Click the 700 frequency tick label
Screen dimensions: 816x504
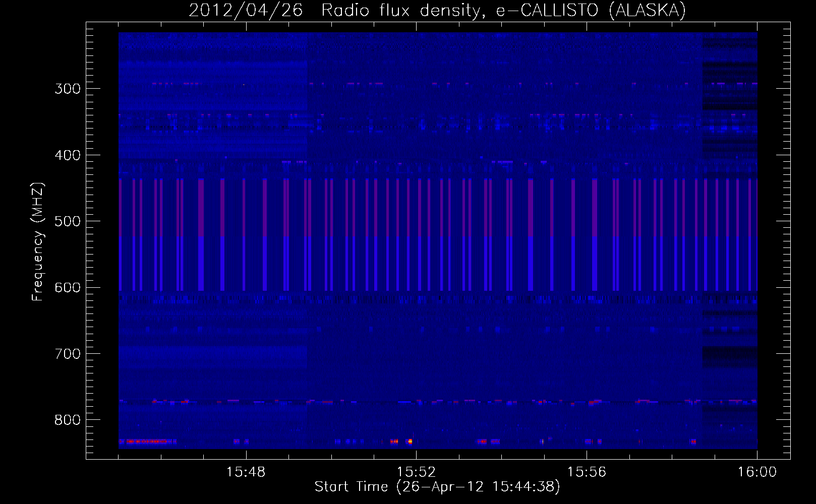68,354
